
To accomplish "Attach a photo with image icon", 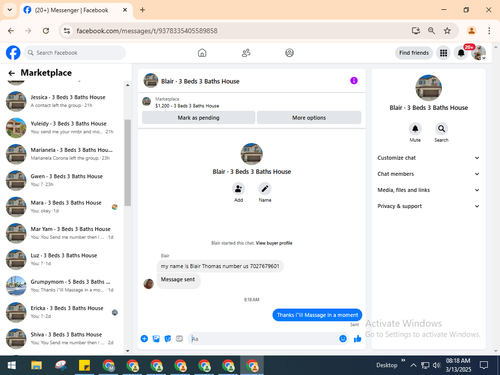I will tap(156, 339).
